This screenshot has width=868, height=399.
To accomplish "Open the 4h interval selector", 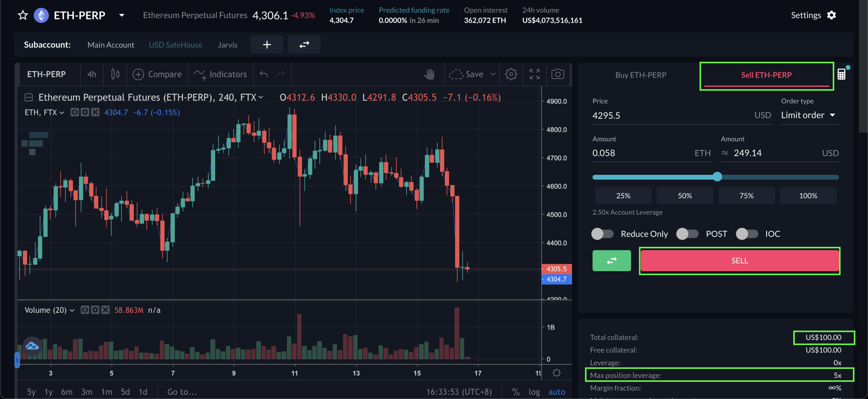I will coord(92,74).
